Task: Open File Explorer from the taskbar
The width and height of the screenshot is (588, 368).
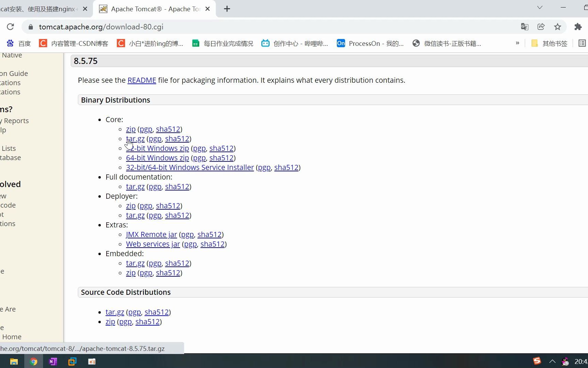Action: pos(14,362)
